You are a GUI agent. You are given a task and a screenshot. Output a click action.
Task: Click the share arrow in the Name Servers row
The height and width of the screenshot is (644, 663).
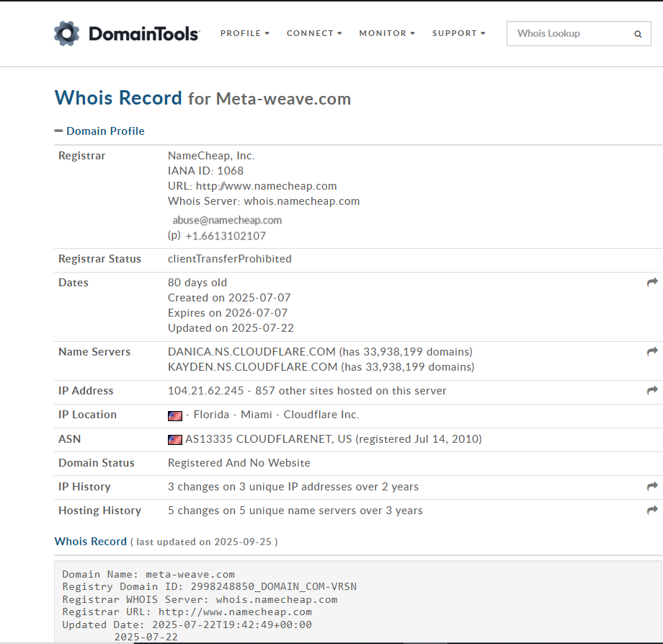pyautogui.click(x=652, y=352)
